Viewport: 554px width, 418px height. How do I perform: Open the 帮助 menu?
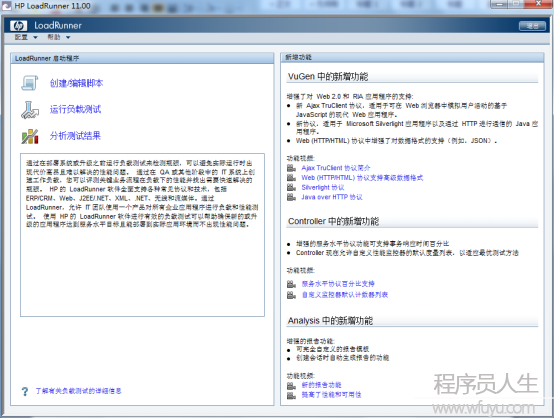[59, 37]
